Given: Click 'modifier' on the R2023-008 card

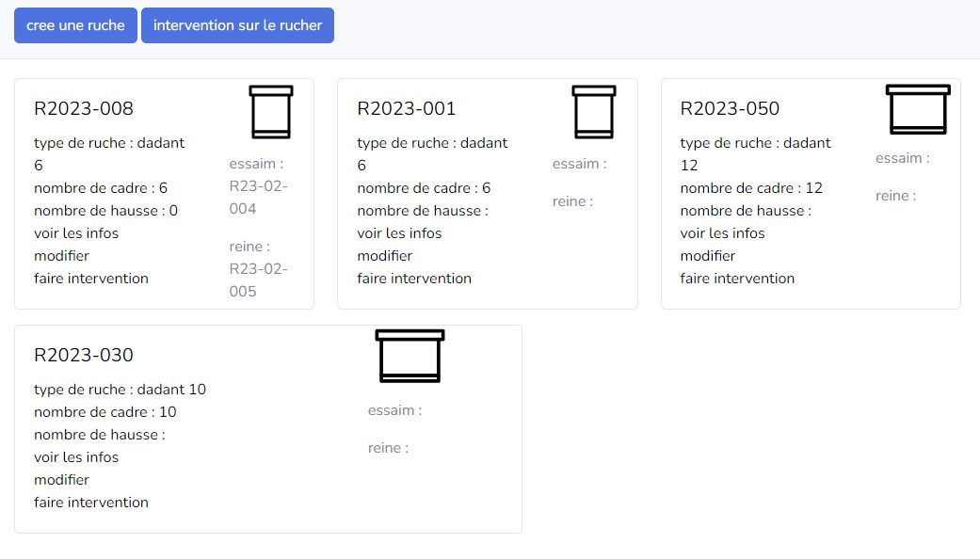Looking at the screenshot, I should [62, 255].
